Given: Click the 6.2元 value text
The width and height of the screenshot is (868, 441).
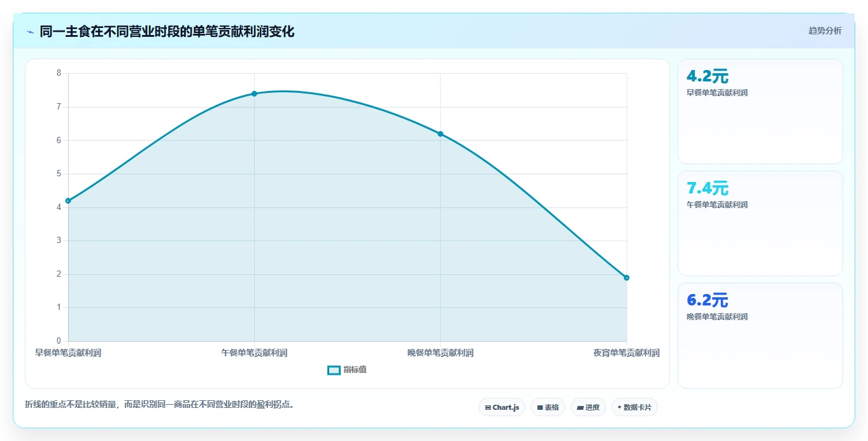Looking at the screenshot, I should click(708, 300).
